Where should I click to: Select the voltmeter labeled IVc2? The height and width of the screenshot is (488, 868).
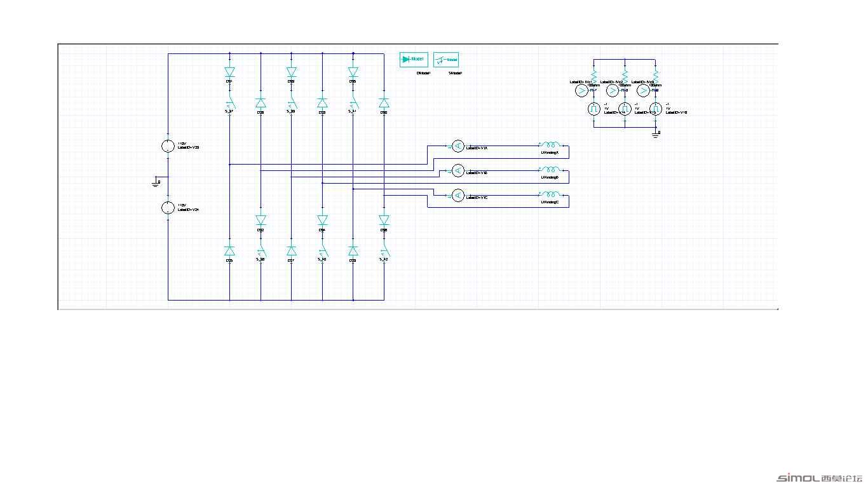[x=613, y=91]
